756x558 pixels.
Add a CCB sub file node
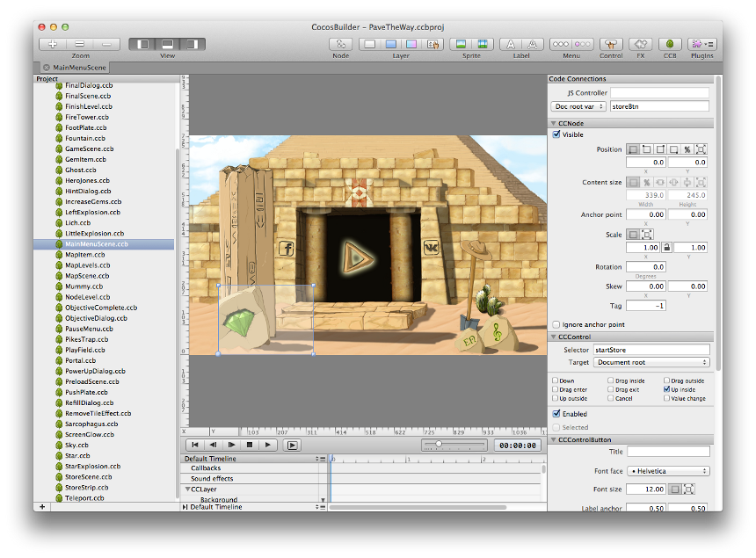pos(670,44)
